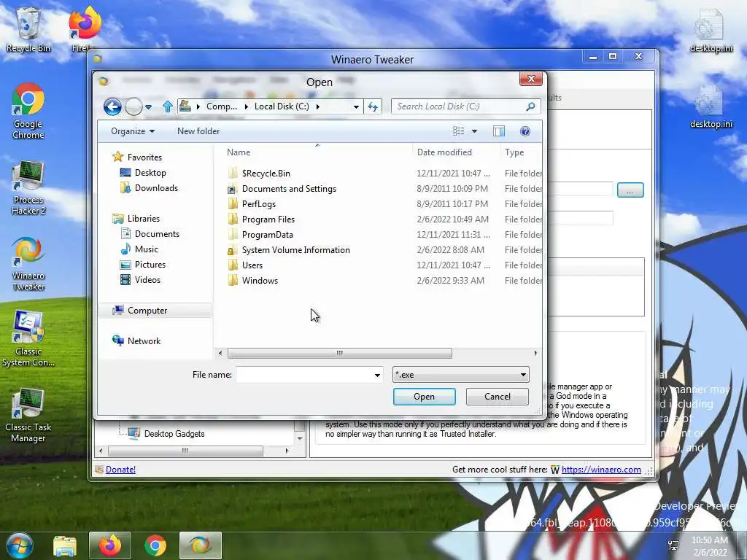
Task: Open Google Chrome desktop shortcut
Action: tap(28, 112)
